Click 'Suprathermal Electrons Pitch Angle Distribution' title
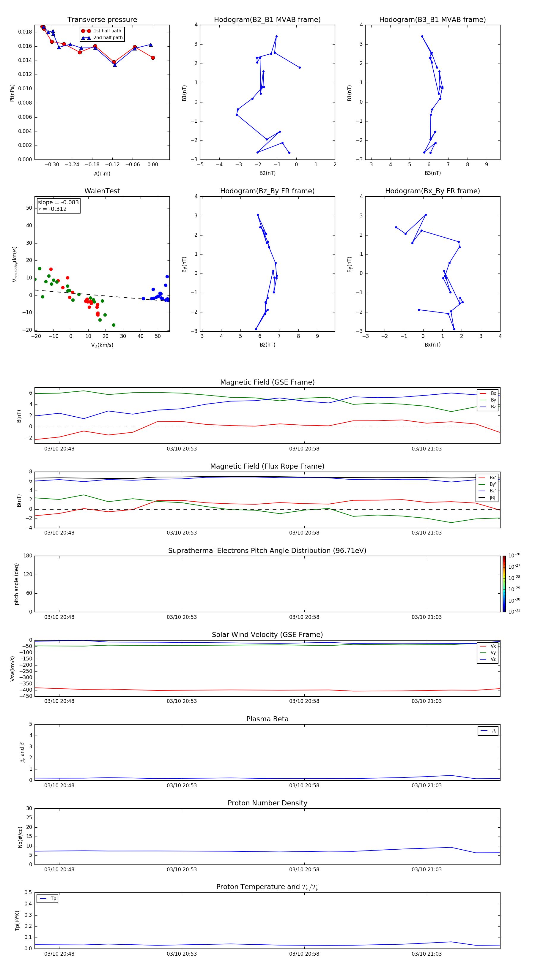Image resolution: width=535 pixels, height=980 pixels. (267, 551)
